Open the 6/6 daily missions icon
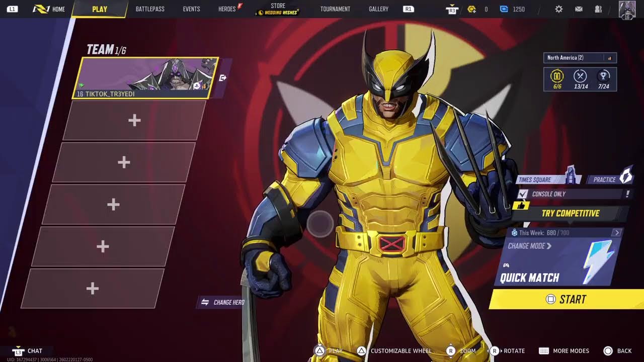Viewport: 644px width, 362px height. (557, 79)
